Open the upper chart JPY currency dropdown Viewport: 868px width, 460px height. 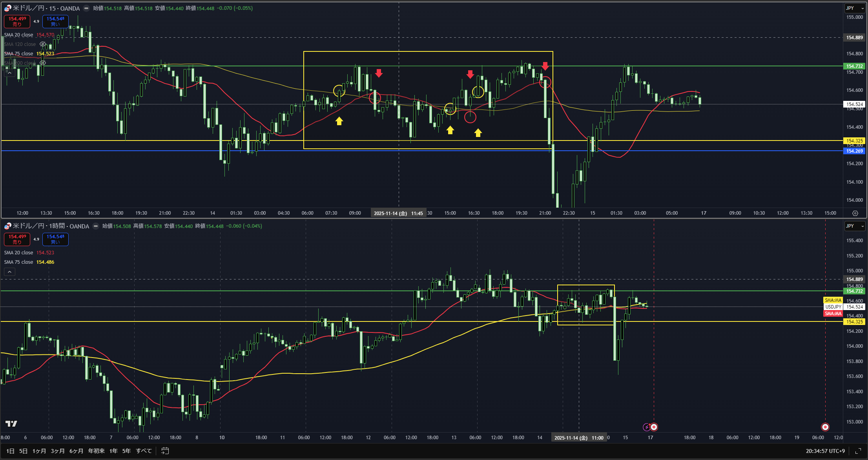855,8
